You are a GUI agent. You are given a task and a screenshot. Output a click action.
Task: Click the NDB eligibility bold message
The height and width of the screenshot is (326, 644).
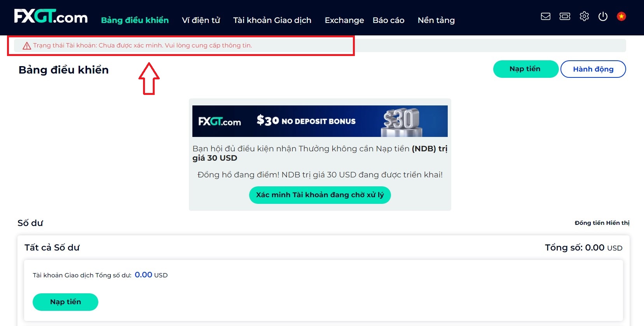(x=320, y=153)
